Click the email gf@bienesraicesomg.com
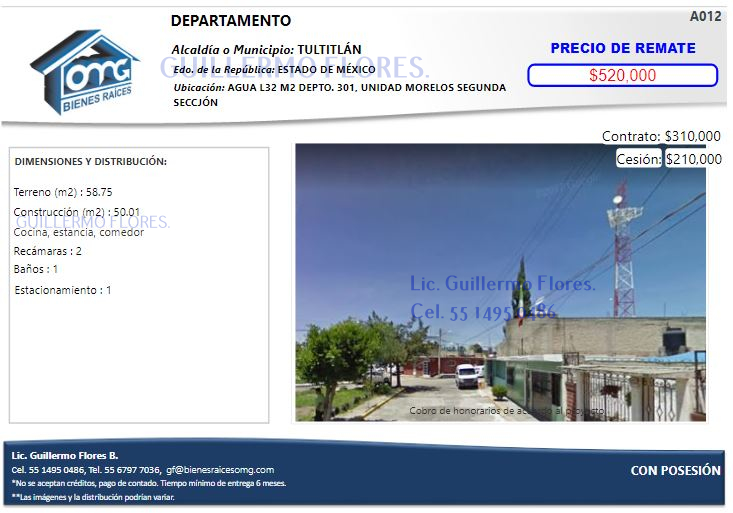 [x=220, y=469]
